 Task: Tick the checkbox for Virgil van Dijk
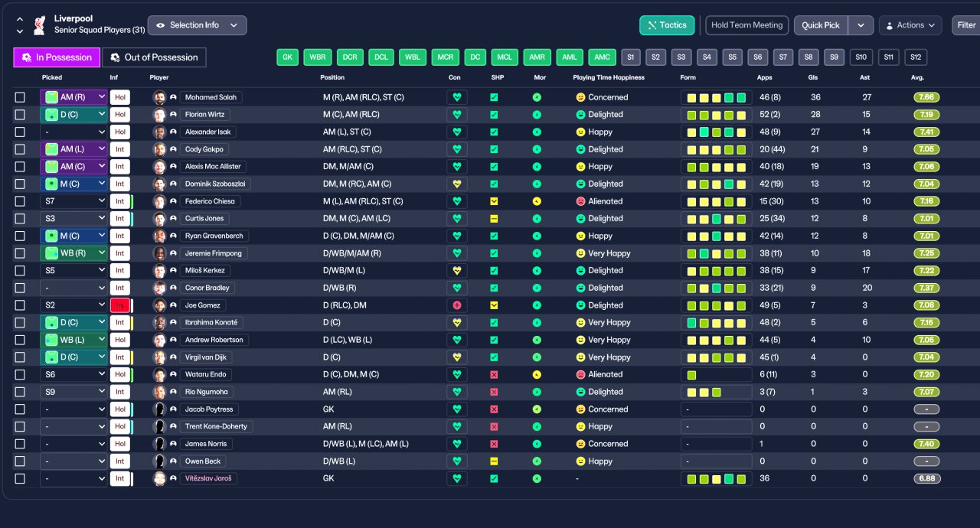[20, 357]
